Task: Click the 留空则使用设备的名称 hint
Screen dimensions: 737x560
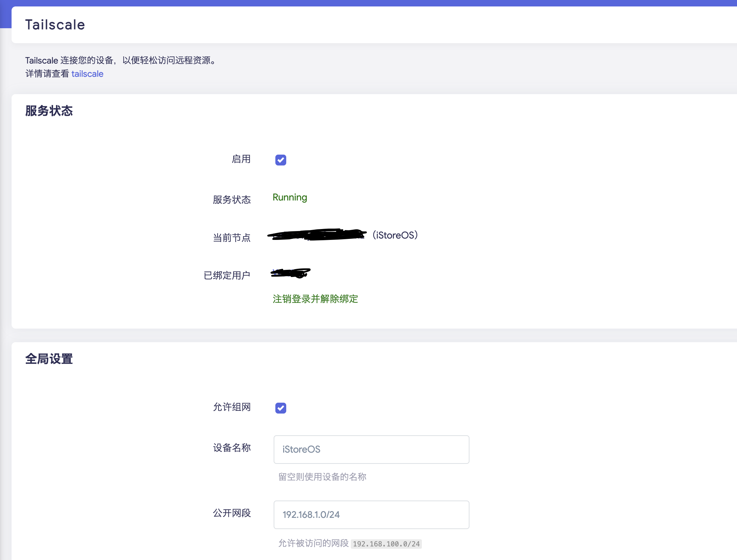Action: pyautogui.click(x=322, y=477)
